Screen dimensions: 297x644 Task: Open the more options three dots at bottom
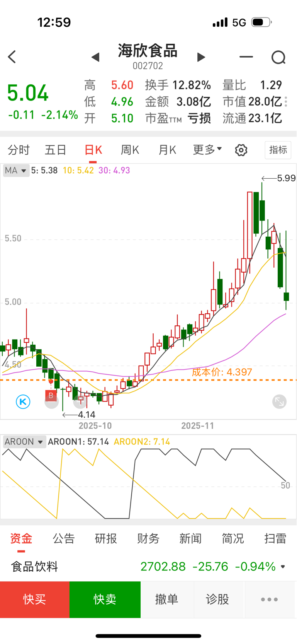point(269,600)
